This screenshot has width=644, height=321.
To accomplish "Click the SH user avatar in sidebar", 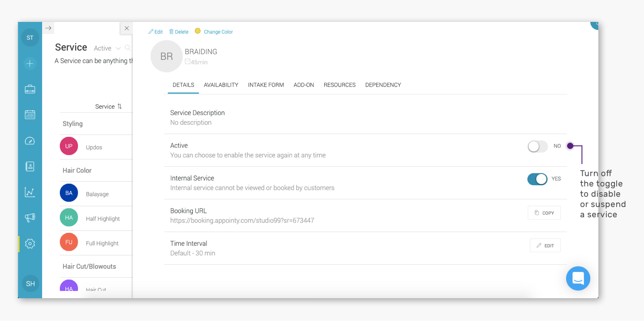I will click(x=30, y=283).
